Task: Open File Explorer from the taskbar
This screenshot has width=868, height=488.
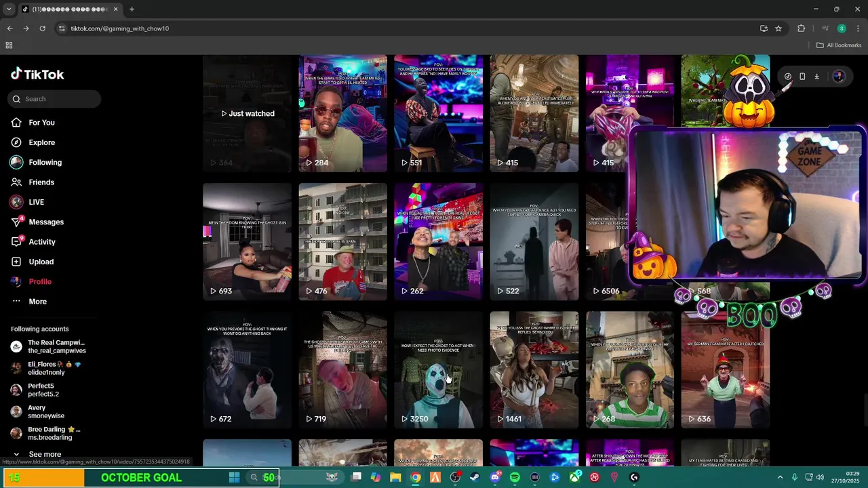Action: click(395, 478)
